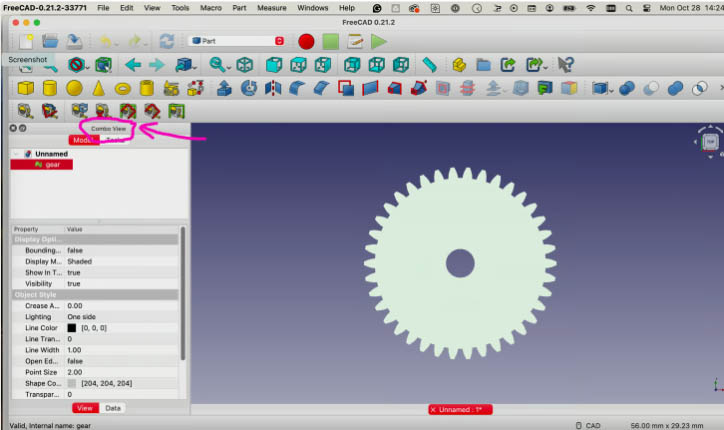Select the gear object in tree
The width and height of the screenshot is (724, 430).
pos(42,164)
